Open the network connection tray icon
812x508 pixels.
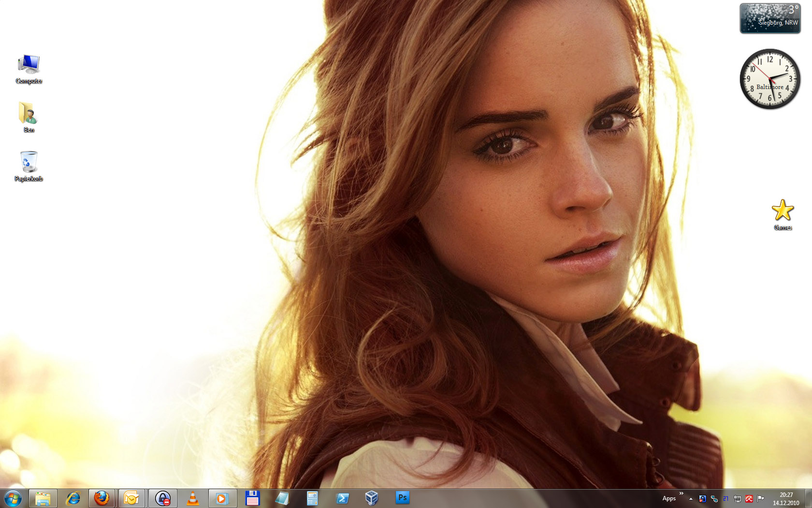tap(738, 499)
